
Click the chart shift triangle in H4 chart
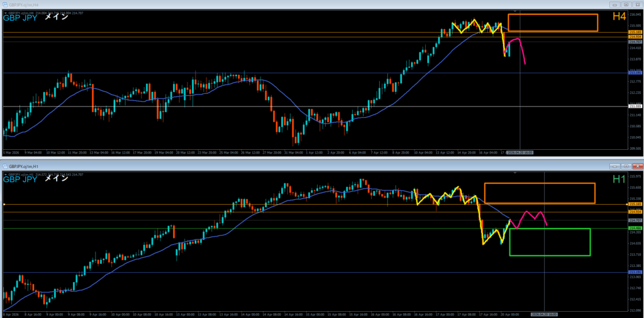(515, 11)
